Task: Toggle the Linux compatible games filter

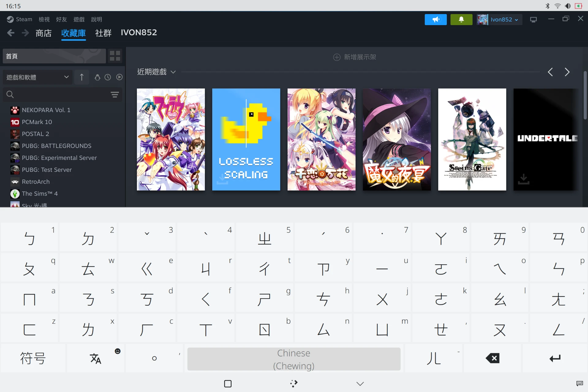Action: click(97, 77)
